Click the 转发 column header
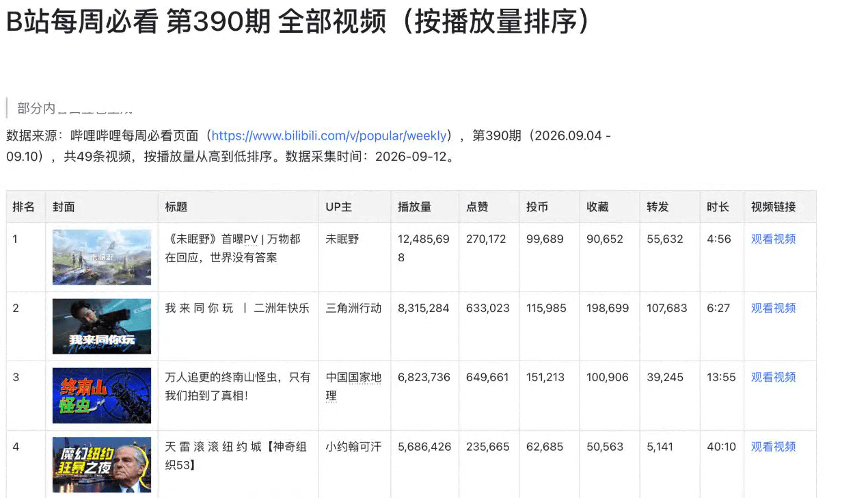This screenshot has height=498, width=868. [657, 207]
